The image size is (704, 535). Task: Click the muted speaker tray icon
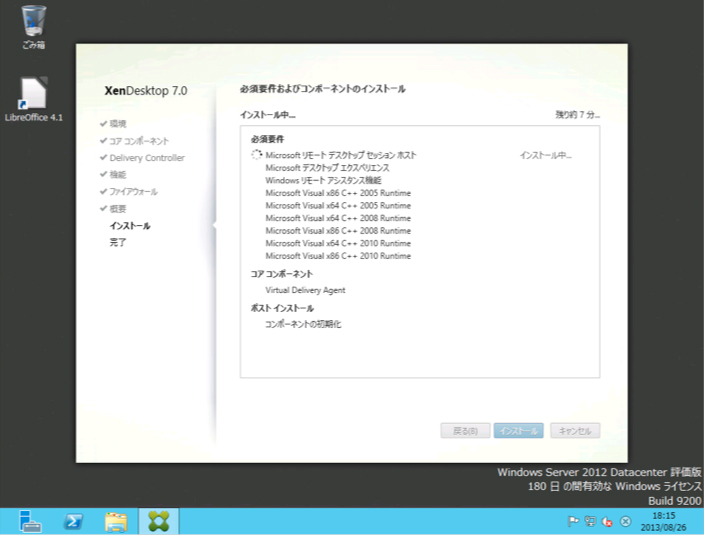[x=607, y=522]
